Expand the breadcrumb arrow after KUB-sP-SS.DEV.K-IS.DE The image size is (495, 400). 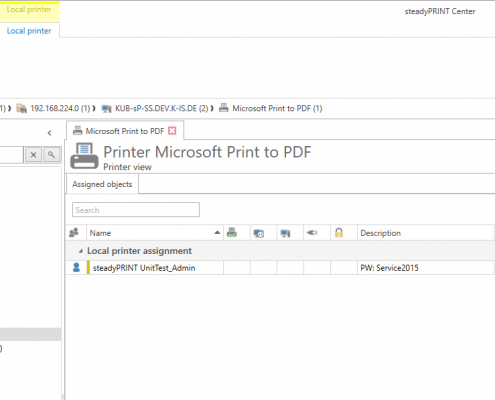pos(212,108)
